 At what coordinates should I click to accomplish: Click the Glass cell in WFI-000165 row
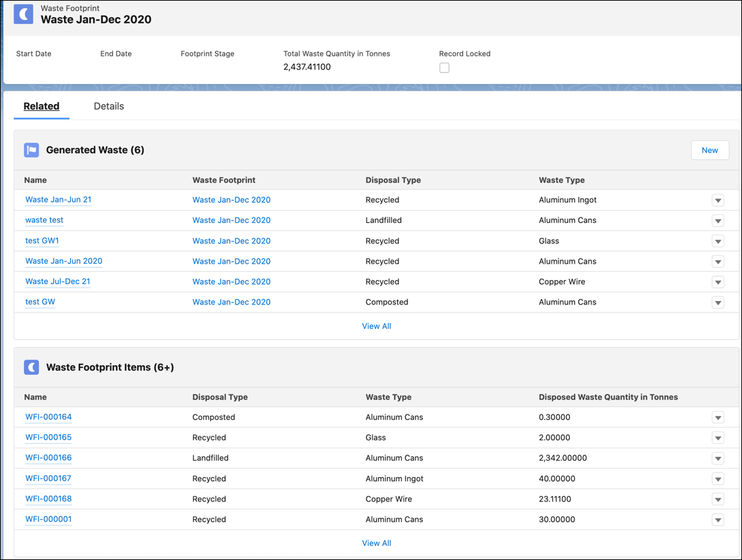pos(375,438)
